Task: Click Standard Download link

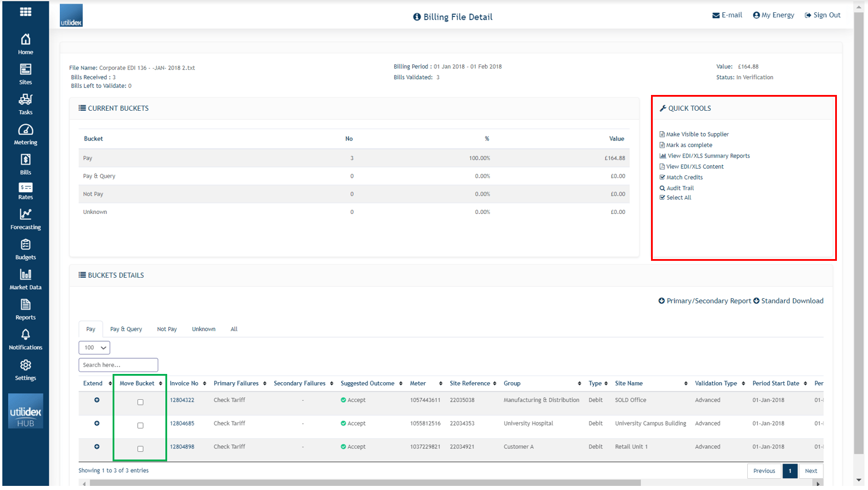Action: tap(788, 301)
